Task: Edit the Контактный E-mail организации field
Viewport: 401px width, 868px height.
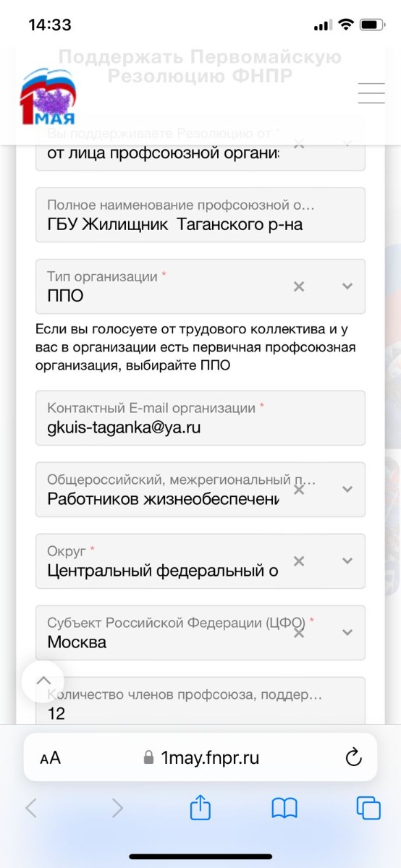Action: [200, 418]
